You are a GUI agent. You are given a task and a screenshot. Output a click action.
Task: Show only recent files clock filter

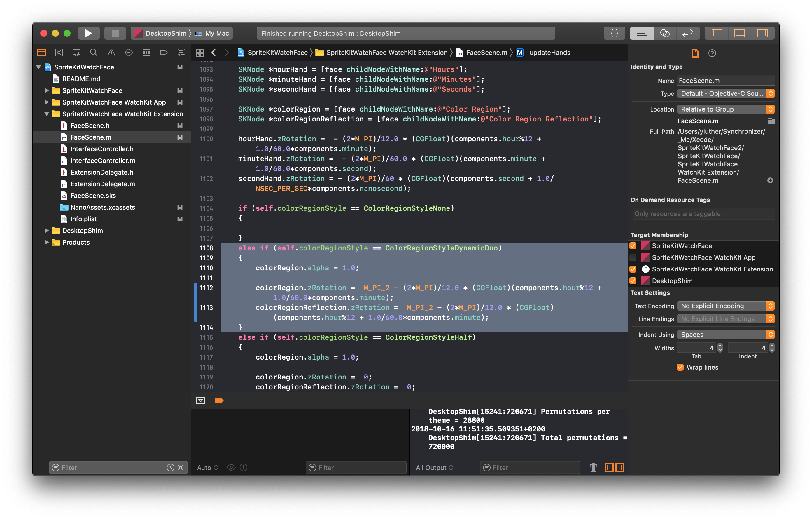(x=171, y=467)
